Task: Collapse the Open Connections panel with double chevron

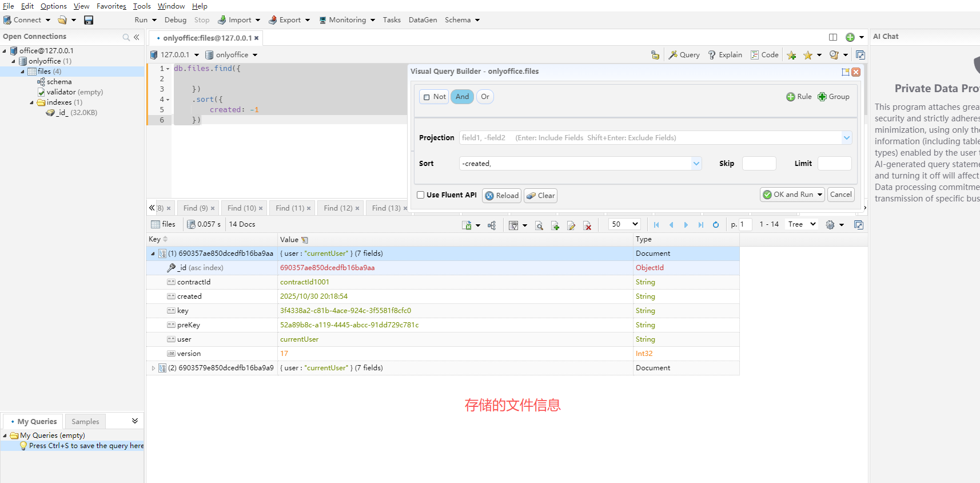Action: click(137, 37)
